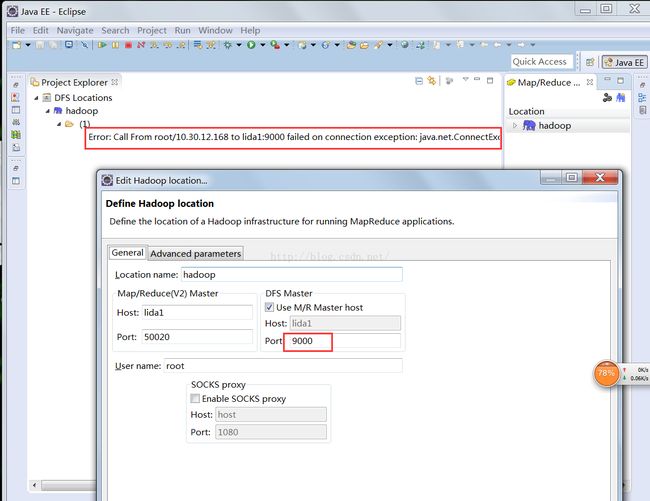Screen dimensions: 650x501
Task: Open the Edit menu
Action: 41,30
